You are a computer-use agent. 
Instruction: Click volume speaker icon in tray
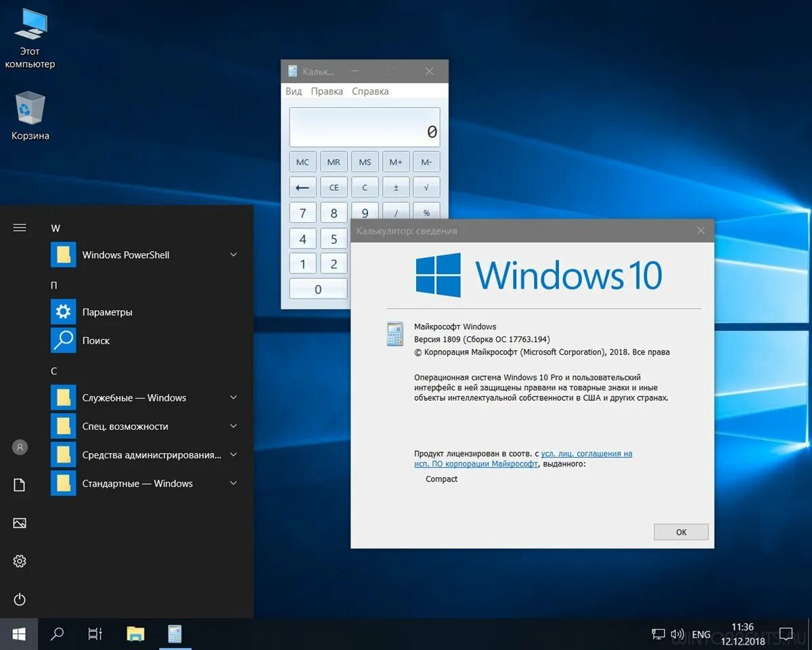coord(677,634)
